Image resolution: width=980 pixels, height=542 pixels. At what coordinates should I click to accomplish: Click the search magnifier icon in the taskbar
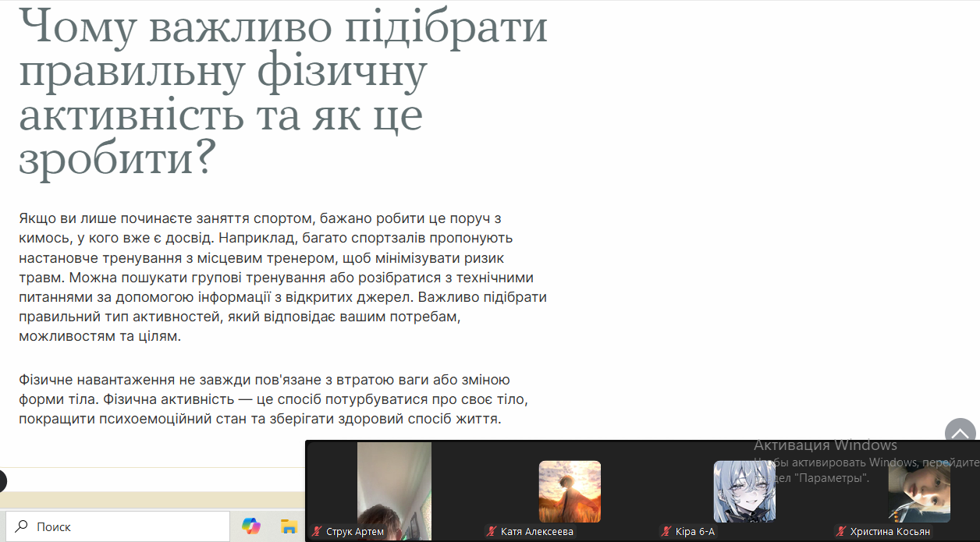click(22, 526)
